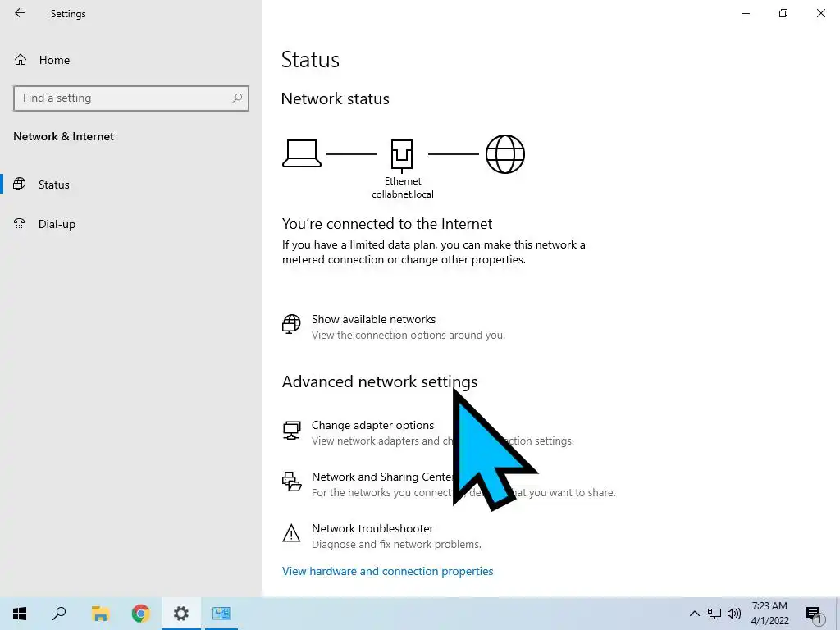Minimize the Settings window
The image size is (840, 630).
pyautogui.click(x=745, y=13)
